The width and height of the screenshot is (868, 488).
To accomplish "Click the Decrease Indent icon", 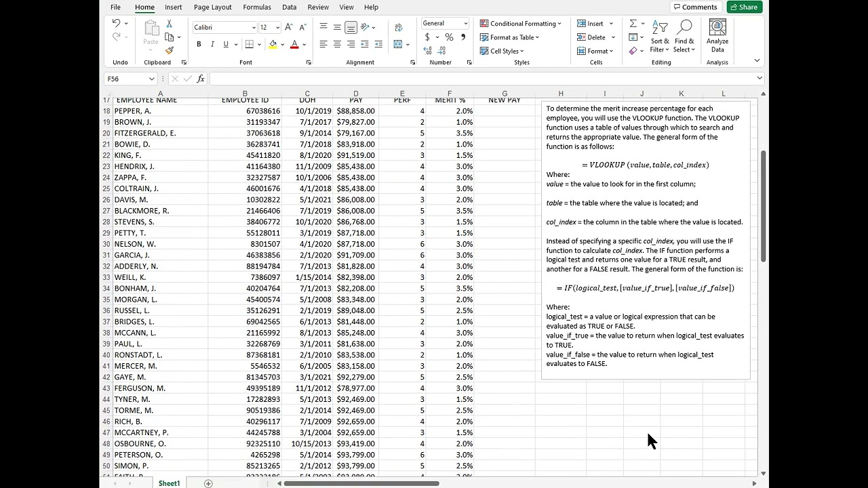I will (x=365, y=44).
